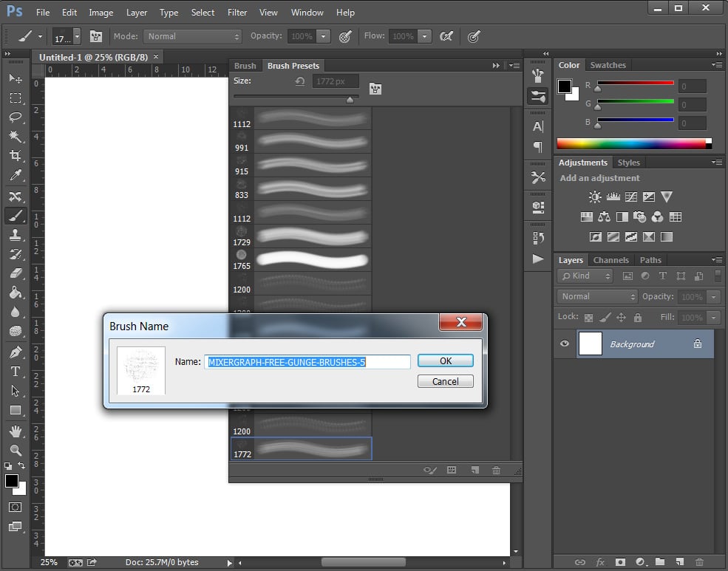Toggle the airbrush build-up option
728x571 pixels.
coord(446,36)
